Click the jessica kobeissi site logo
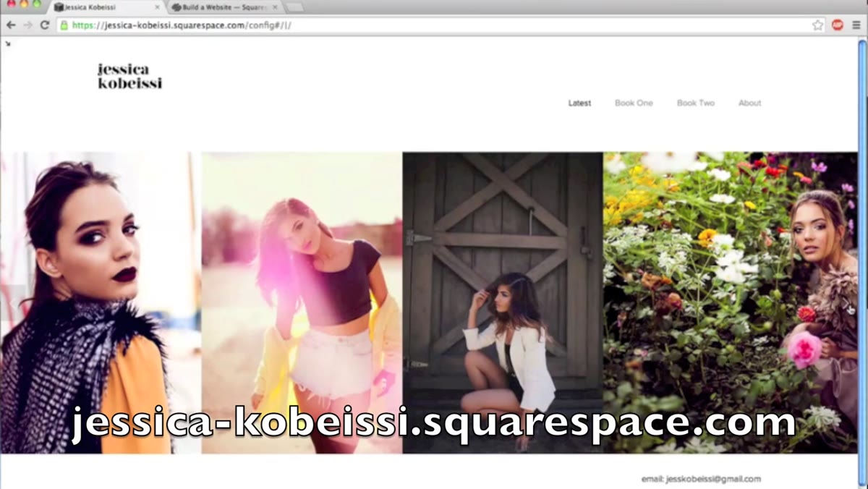Image resolution: width=868 pixels, height=489 pixels. (129, 76)
